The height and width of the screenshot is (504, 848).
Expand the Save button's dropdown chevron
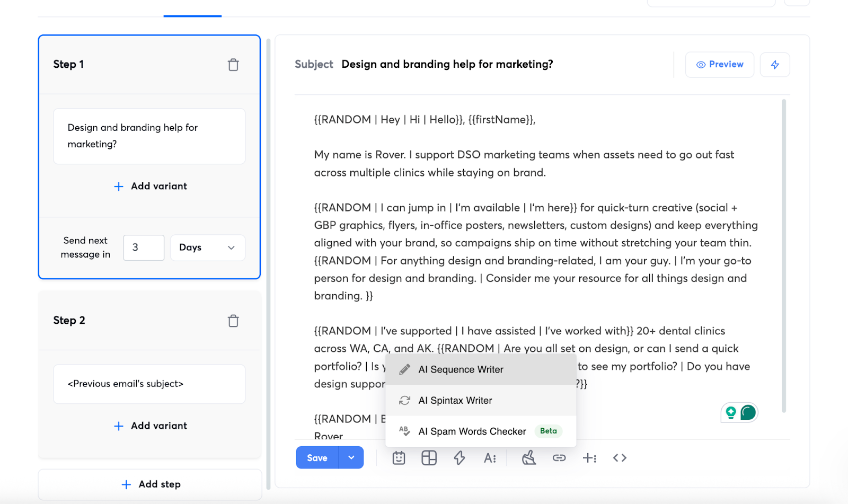[x=351, y=457]
